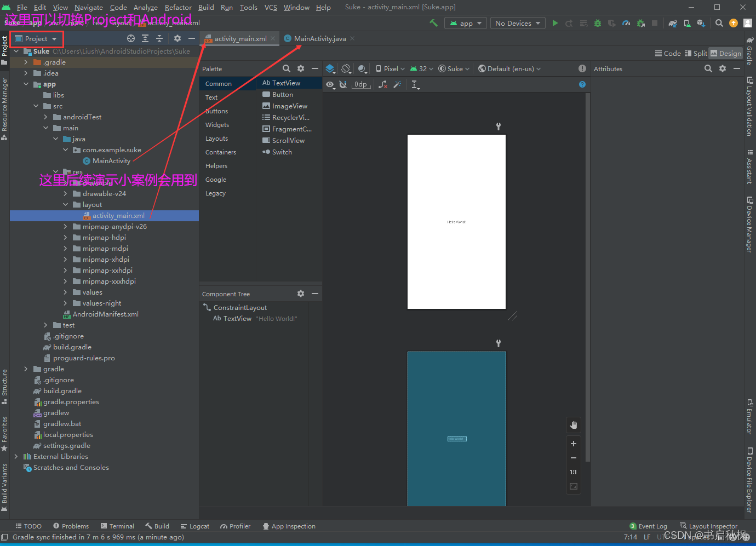This screenshot has width=756, height=546.
Task: Open the Pixel device dropdown
Action: pyautogui.click(x=390, y=68)
